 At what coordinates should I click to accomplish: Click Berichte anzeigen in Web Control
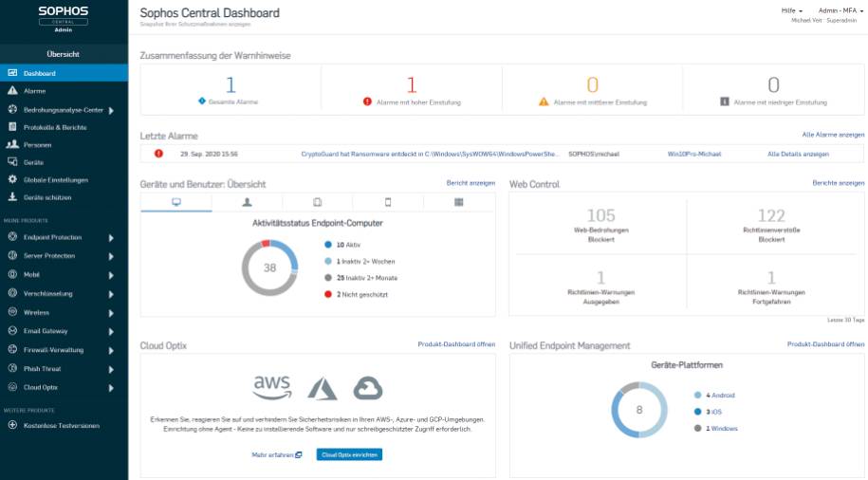click(838, 183)
